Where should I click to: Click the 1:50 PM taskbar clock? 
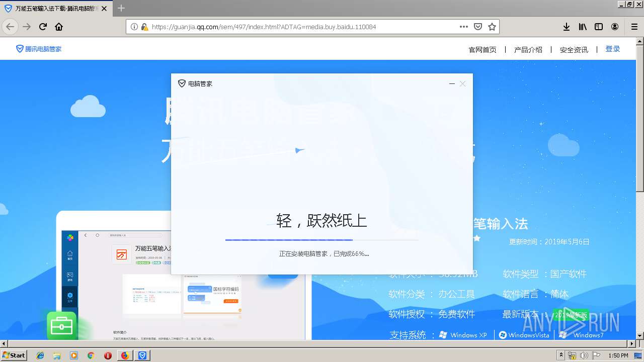[x=618, y=355]
